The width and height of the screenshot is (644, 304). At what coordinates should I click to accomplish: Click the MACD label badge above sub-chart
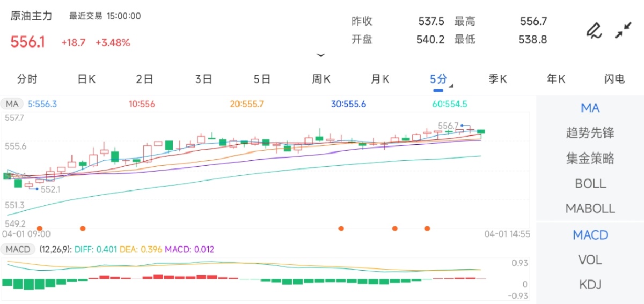[18, 249]
